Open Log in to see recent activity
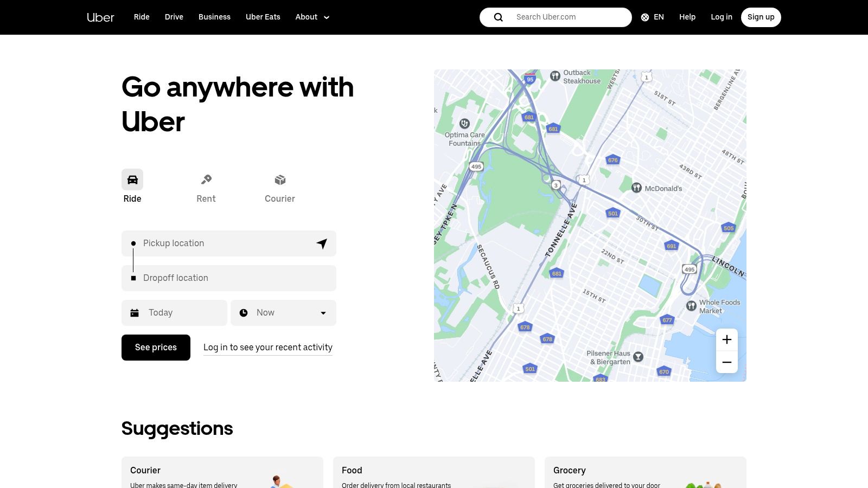Screen dimensions: 868x488 [267, 347]
